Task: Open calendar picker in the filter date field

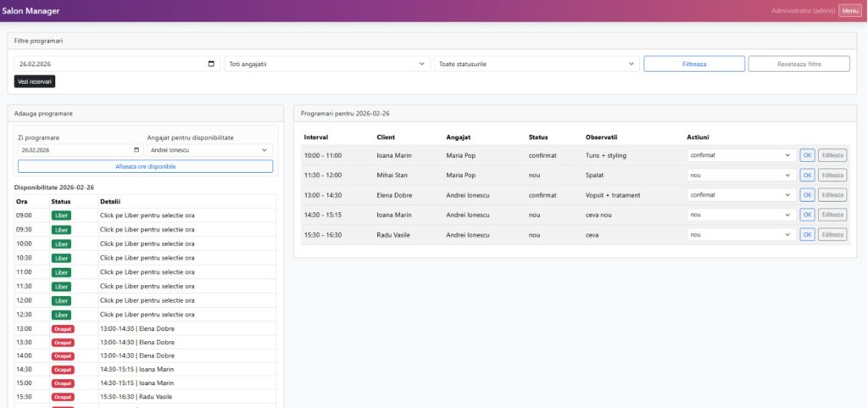Action: 211,64
